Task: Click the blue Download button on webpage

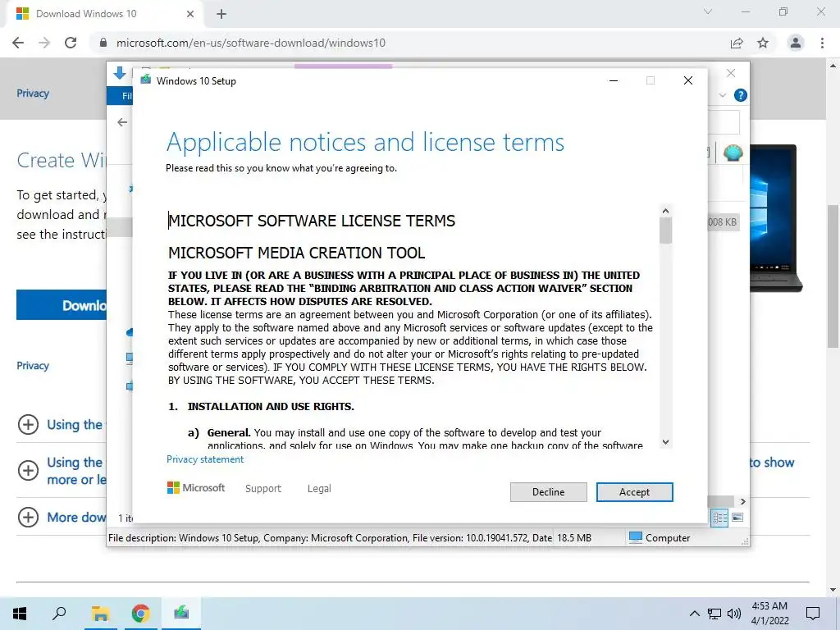Action: (62, 305)
